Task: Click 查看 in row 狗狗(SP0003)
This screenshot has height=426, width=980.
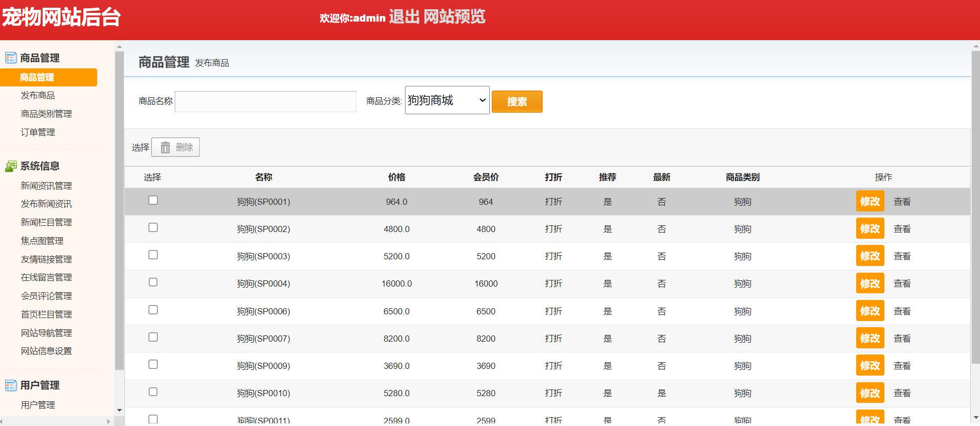Action: (902, 256)
